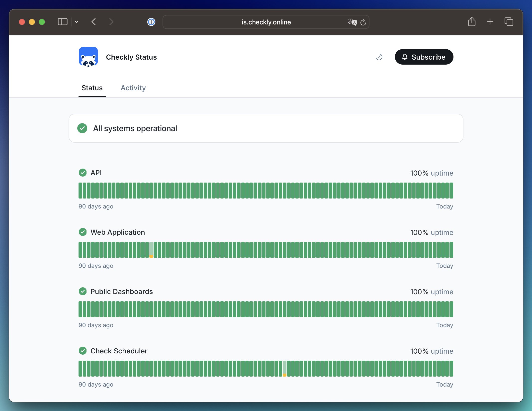The height and width of the screenshot is (411, 532).
Task: Open the Safari sidebar toggle icon
Action: tap(63, 22)
